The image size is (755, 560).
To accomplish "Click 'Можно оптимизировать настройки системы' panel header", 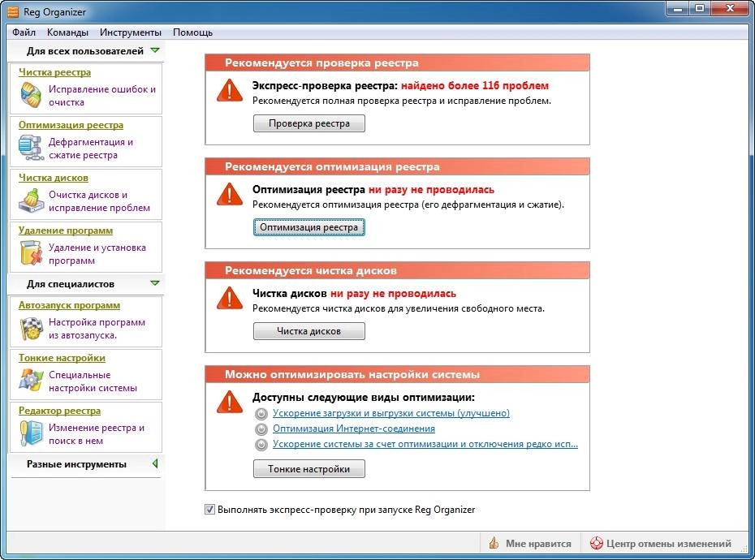I will [x=397, y=375].
